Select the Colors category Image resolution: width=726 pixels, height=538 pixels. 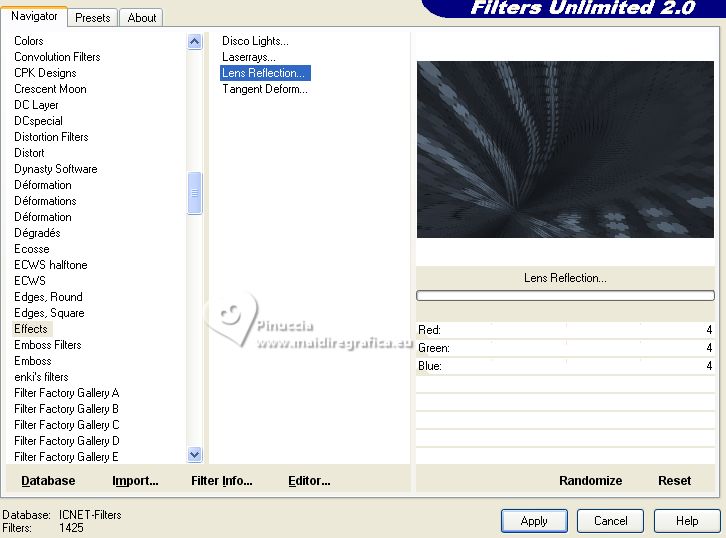(x=29, y=41)
